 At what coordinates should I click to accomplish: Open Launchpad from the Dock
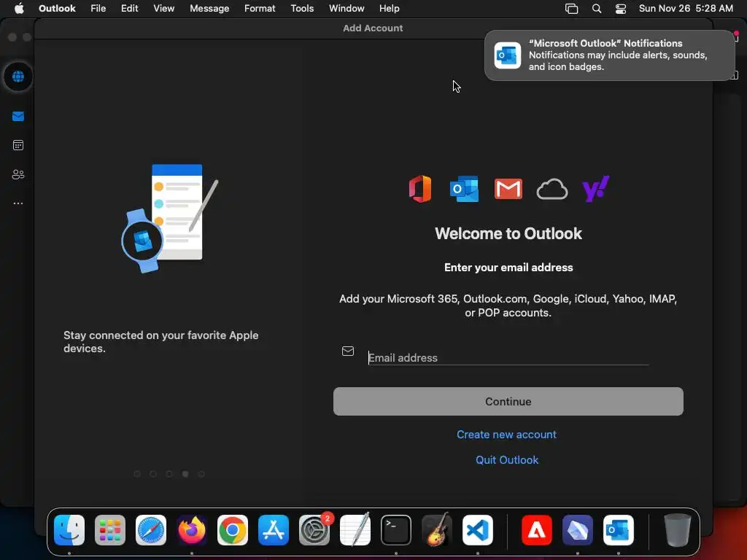(x=110, y=530)
